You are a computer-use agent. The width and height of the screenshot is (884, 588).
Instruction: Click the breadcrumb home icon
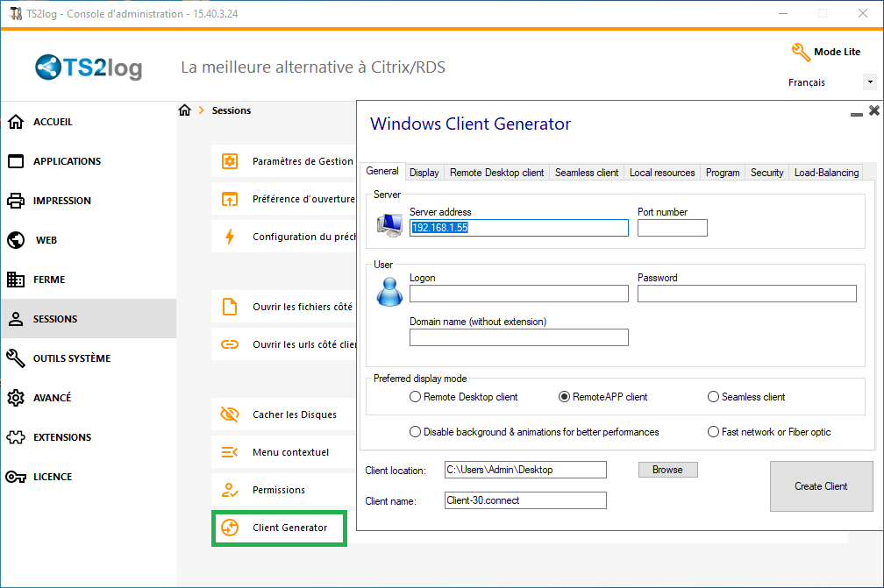coord(185,110)
